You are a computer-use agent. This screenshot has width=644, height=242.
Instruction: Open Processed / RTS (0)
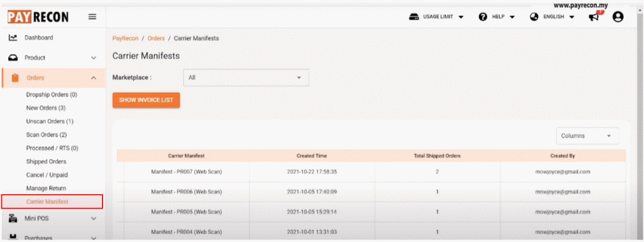[52, 148]
